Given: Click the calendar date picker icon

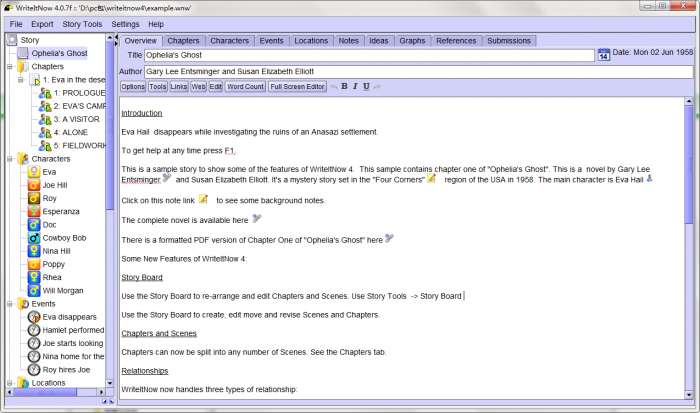Looking at the screenshot, I should coord(604,54).
